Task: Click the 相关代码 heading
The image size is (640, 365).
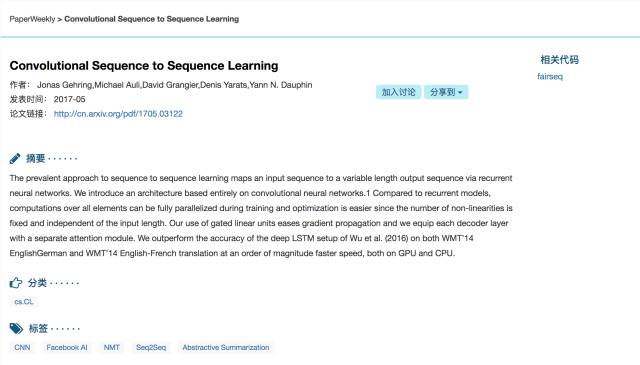Action: point(560,60)
